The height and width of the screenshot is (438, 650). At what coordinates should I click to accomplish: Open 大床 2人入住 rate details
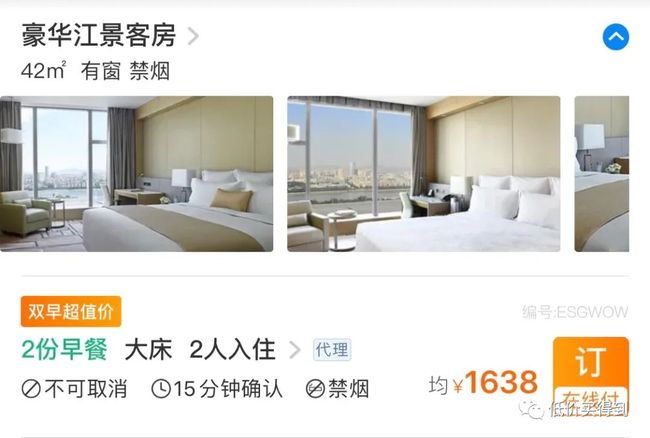(x=200, y=350)
